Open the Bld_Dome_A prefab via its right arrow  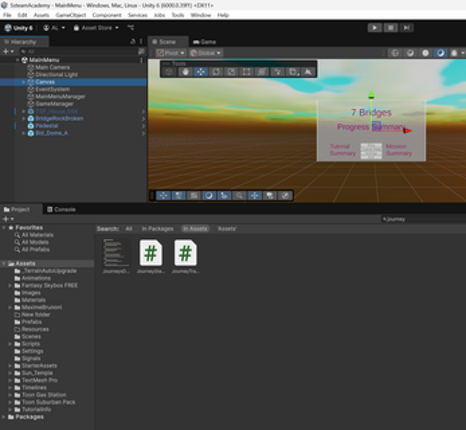143,133
